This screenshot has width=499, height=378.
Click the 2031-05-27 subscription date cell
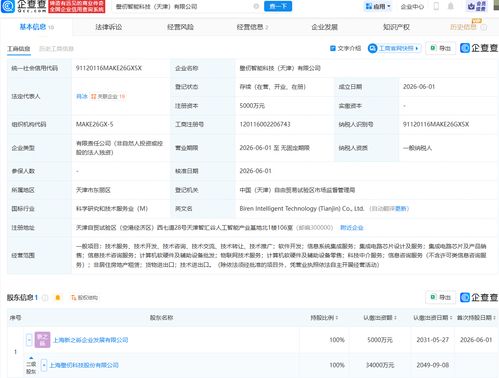click(x=432, y=340)
